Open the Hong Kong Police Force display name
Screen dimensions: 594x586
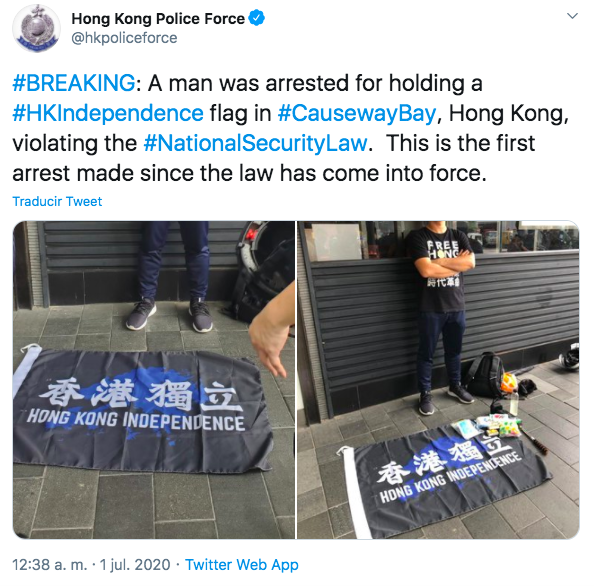click(x=158, y=19)
